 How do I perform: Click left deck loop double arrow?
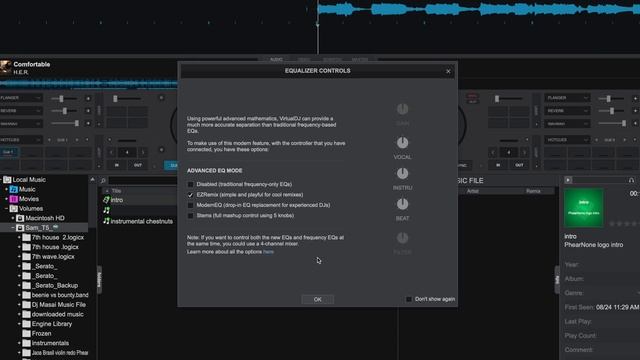(143, 152)
